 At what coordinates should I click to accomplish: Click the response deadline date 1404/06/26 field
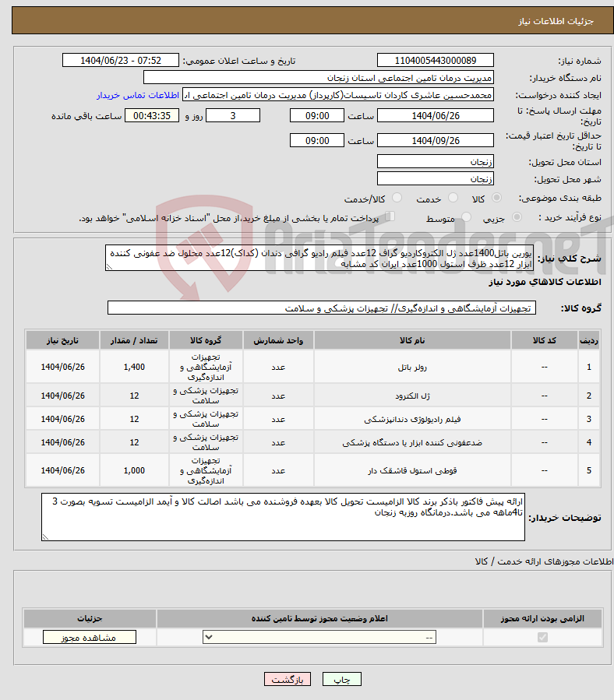coord(436,115)
